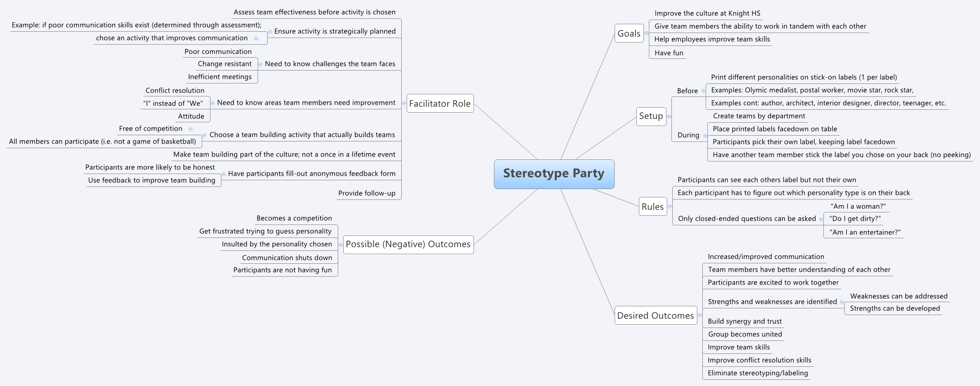Select the "Am I a woman?" question node

pos(857,206)
